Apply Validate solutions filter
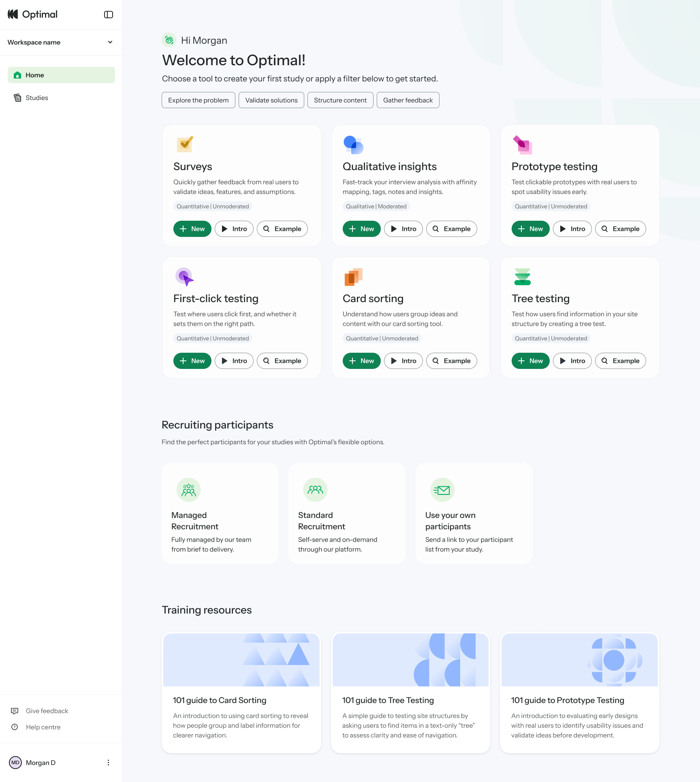 tap(271, 100)
